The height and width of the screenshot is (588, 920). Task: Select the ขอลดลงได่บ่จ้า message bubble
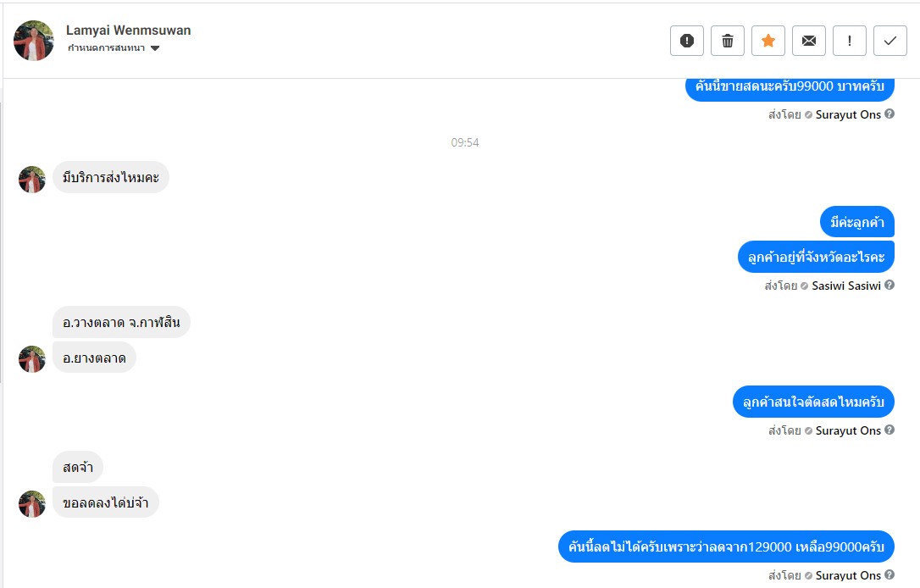pos(106,502)
